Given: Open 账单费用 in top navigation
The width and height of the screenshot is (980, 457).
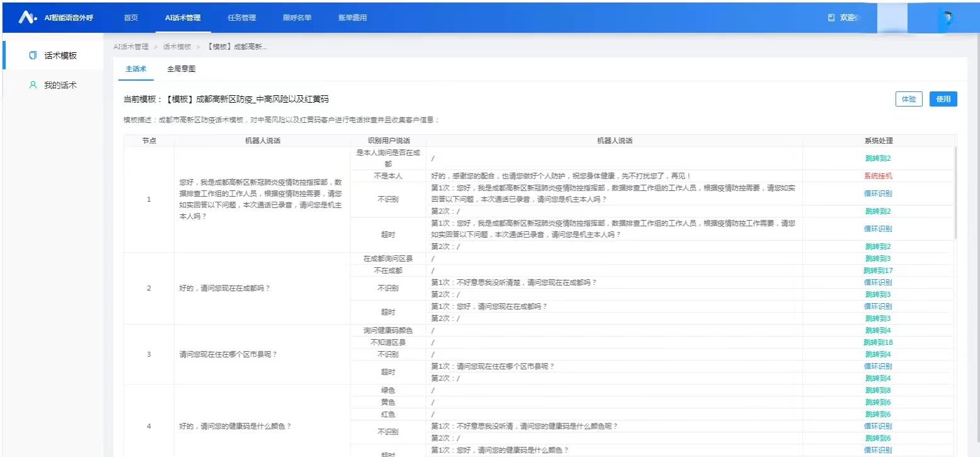Looking at the screenshot, I should point(352,18).
